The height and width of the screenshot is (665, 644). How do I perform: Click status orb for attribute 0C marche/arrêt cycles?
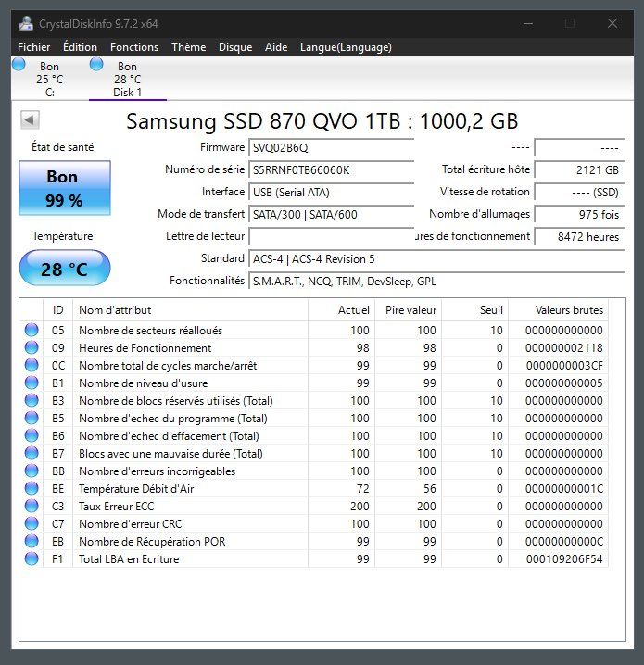[x=32, y=365]
